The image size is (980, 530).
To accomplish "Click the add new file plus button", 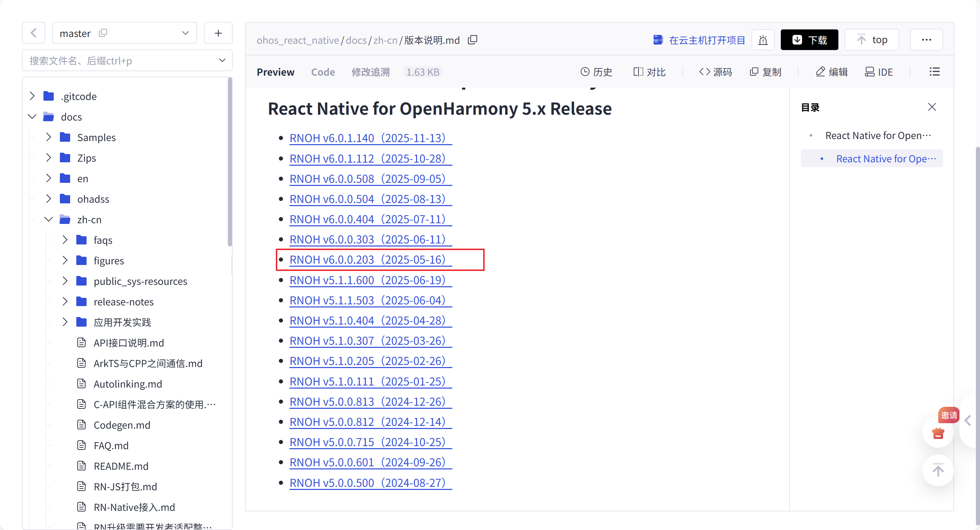I will coord(218,33).
